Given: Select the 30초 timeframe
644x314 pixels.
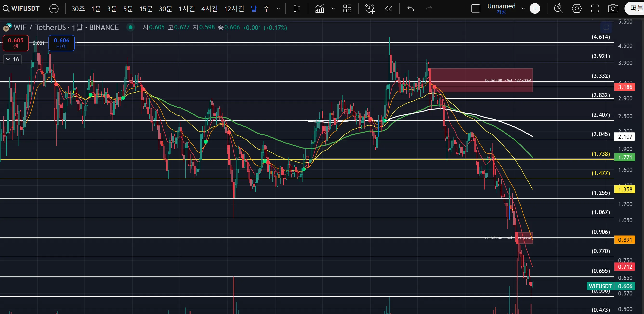Looking at the screenshot, I should (x=78, y=9).
